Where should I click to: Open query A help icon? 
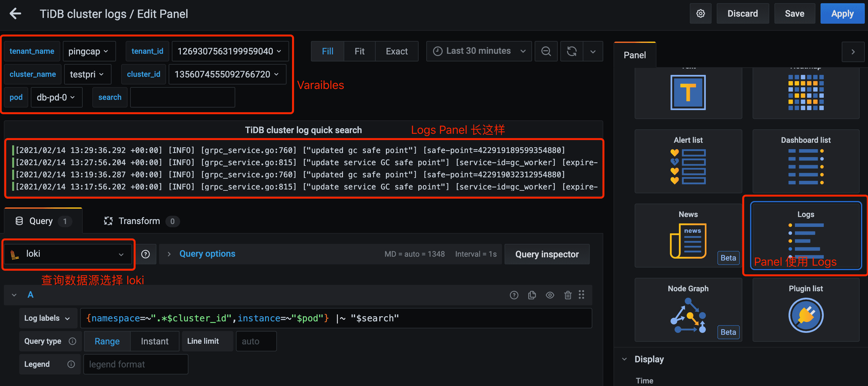click(x=514, y=295)
